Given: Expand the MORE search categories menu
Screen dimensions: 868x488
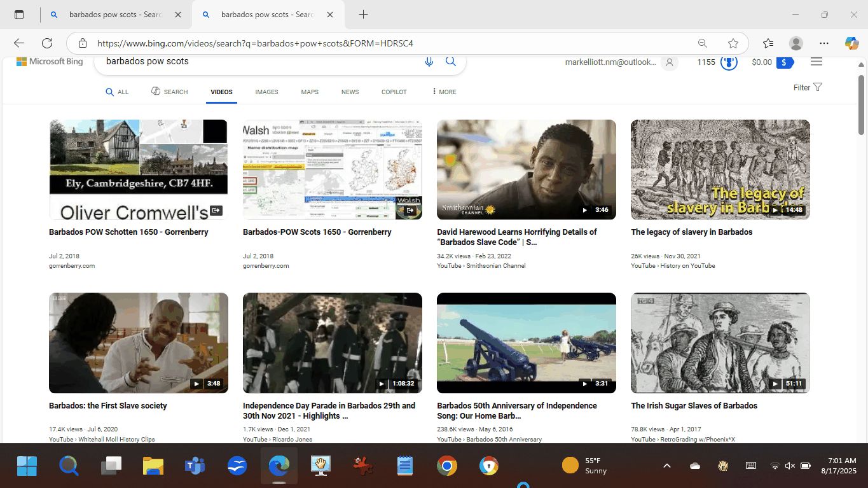Looking at the screenshot, I should [444, 92].
